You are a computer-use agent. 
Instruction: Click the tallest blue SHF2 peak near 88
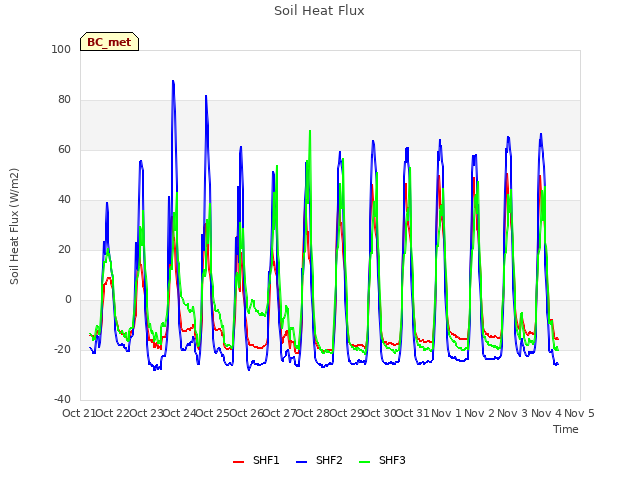(x=173, y=81)
